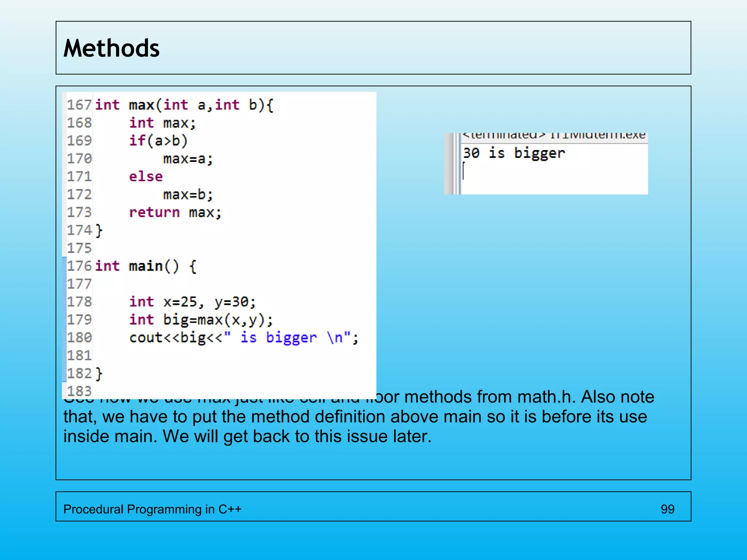Click line number 181 in the gutter
747x560 pixels.
(79, 355)
